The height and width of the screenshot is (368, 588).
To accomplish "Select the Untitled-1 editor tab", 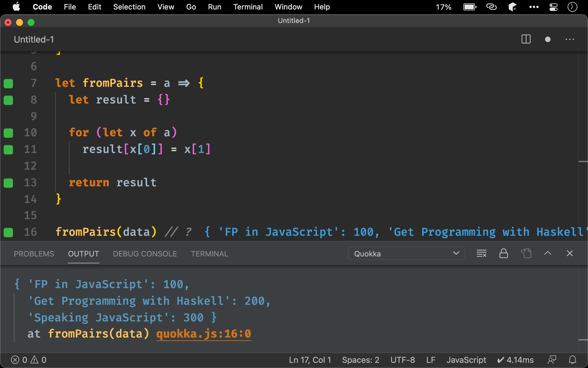I will [x=34, y=39].
